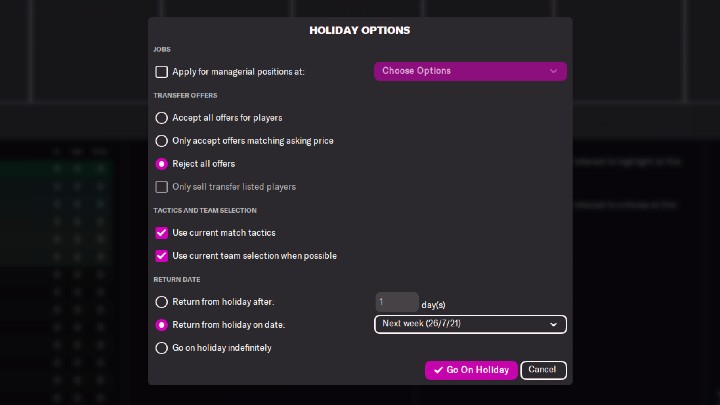Expand the Next week (26/7/21) dropdown
Viewport: 720px width, 405px height.
tap(470, 324)
